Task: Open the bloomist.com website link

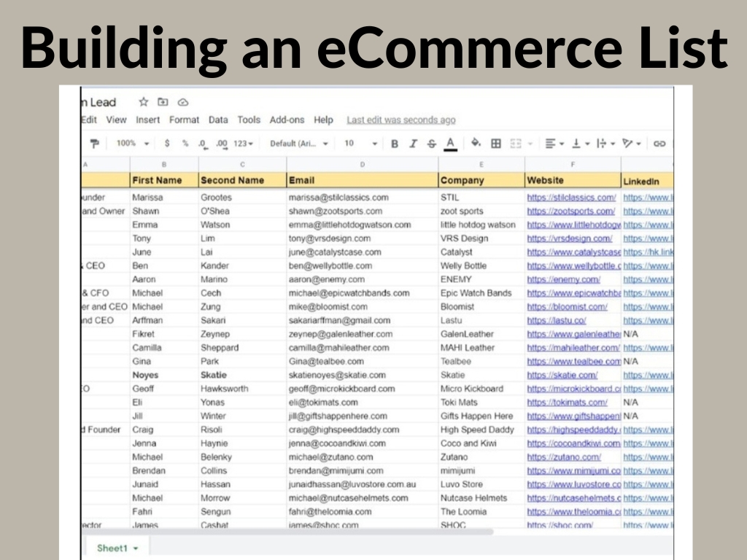Action: tap(567, 307)
